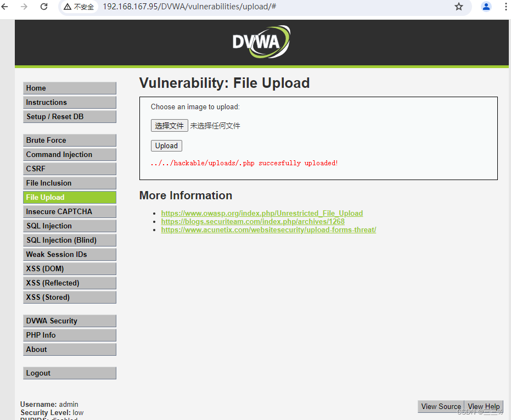Click the View Help button
This screenshot has height=420, width=511.
click(484, 407)
